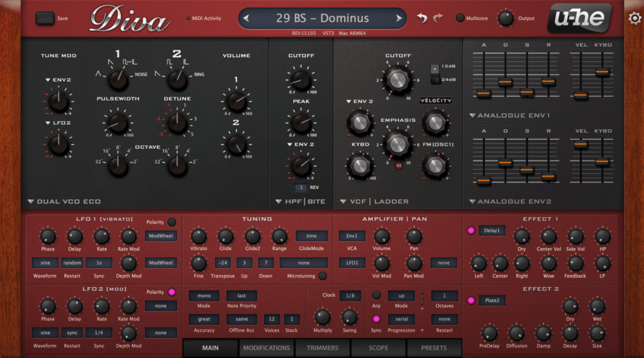Image resolution: width=644 pixels, height=358 pixels.
Task: Click the mono voice Mode button
Action: click(x=204, y=296)
